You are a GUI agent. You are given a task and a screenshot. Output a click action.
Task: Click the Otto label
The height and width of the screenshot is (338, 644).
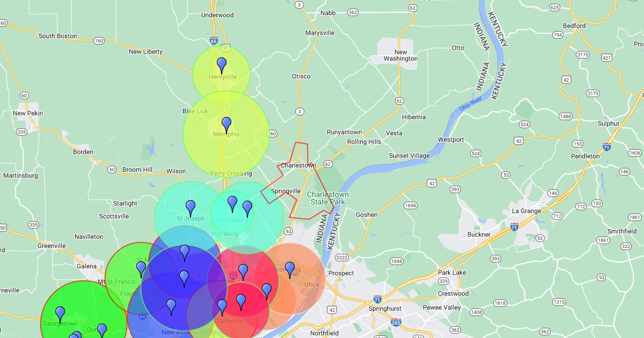[458, 48]
